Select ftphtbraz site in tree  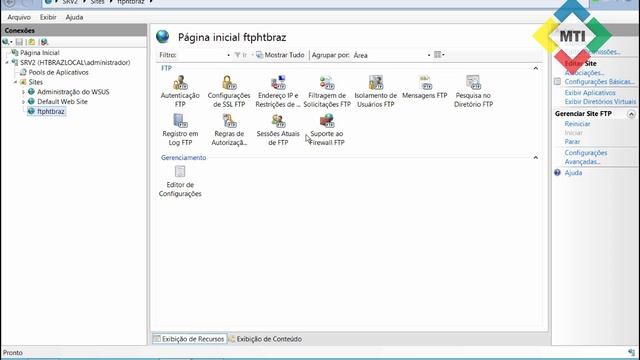51,111
